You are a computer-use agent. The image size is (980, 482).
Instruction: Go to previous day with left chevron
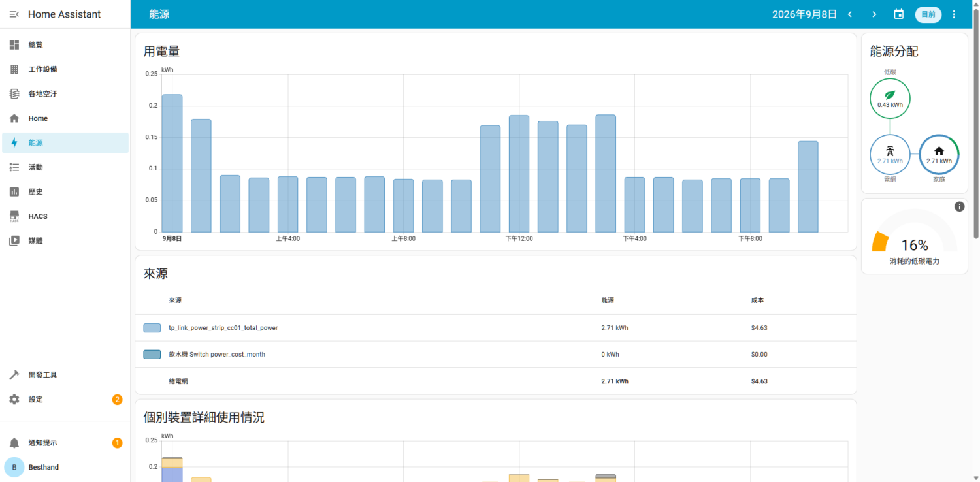[850, 14]
